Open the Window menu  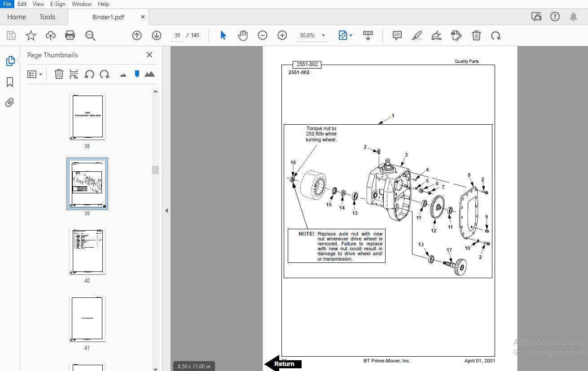(82, 4)
